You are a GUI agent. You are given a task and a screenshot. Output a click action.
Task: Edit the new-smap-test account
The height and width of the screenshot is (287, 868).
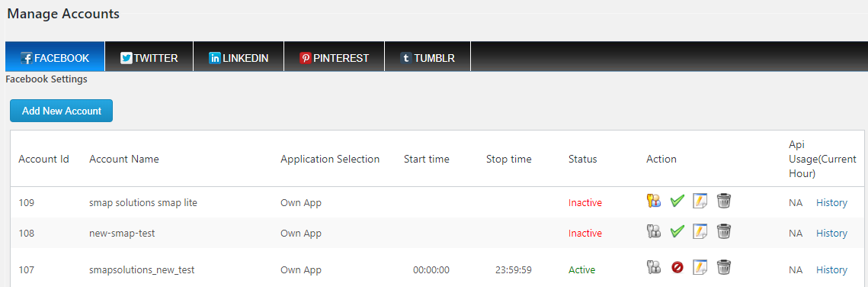700,231
